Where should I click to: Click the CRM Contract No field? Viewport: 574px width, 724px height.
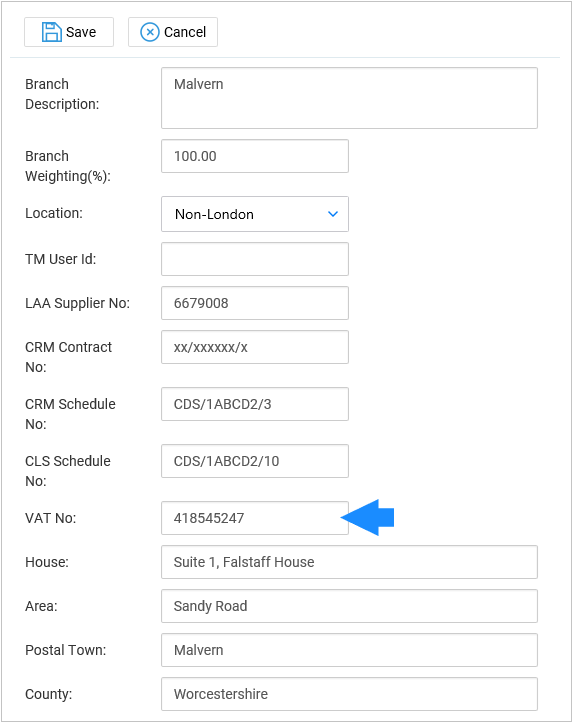255,347
